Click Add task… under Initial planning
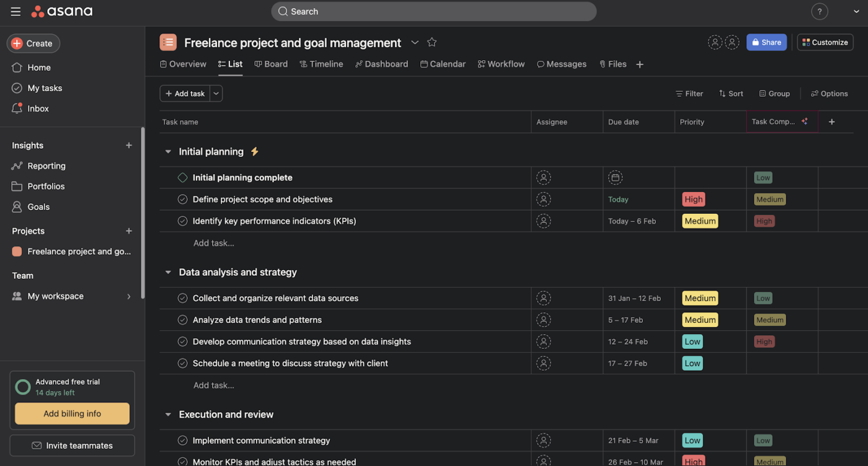Viewport: 868px width, 466px height. (x=214, y=243)
